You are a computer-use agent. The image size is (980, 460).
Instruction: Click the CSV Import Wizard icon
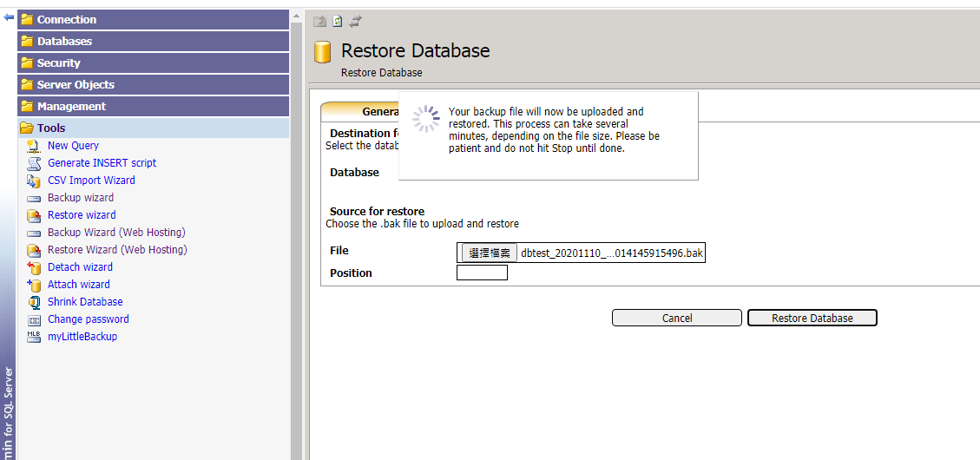pyautogui.click(x=34, y=181)
